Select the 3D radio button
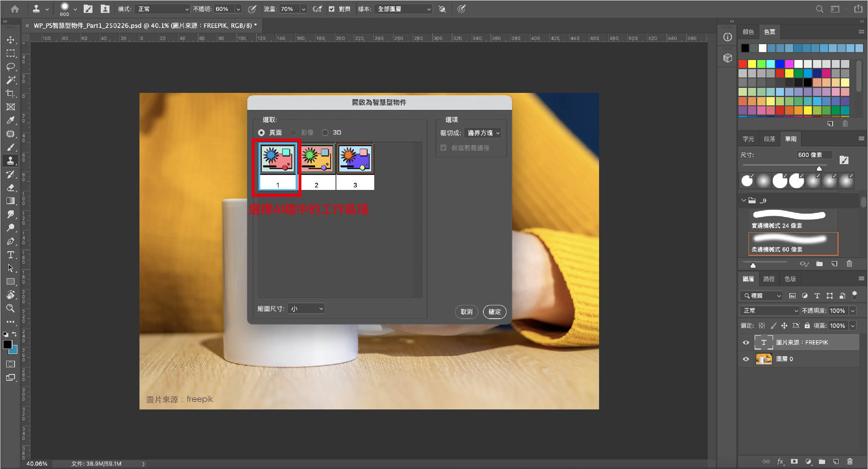This screenshot has width=868, height=469. pos(325,132)
